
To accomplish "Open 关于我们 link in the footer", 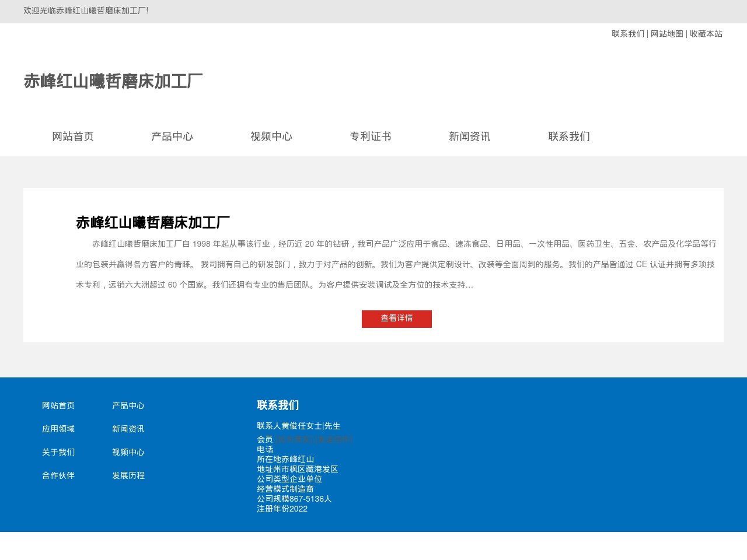I will tap(58, 452).
